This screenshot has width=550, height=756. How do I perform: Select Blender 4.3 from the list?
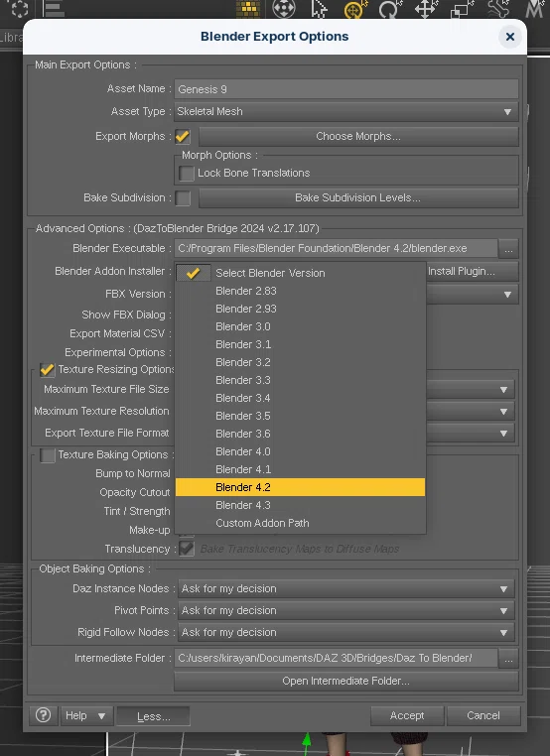[x=300, y=505]
